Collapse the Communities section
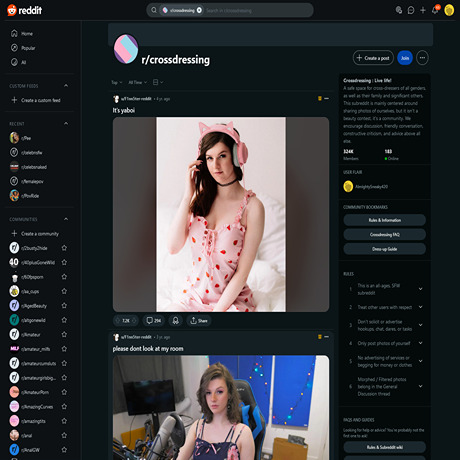The width and height of the screenshot is (460, 460). pyautogui.click(x=66, y=219)
